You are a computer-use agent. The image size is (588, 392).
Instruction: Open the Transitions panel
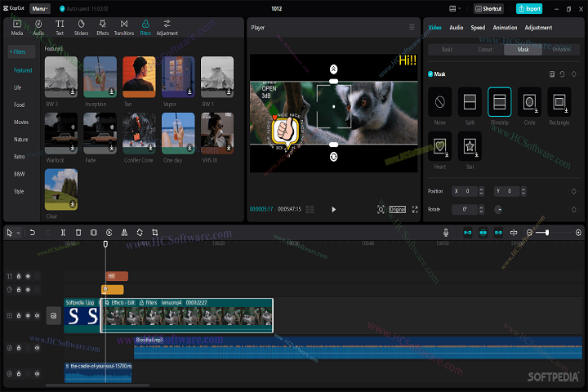coord(123,28)
